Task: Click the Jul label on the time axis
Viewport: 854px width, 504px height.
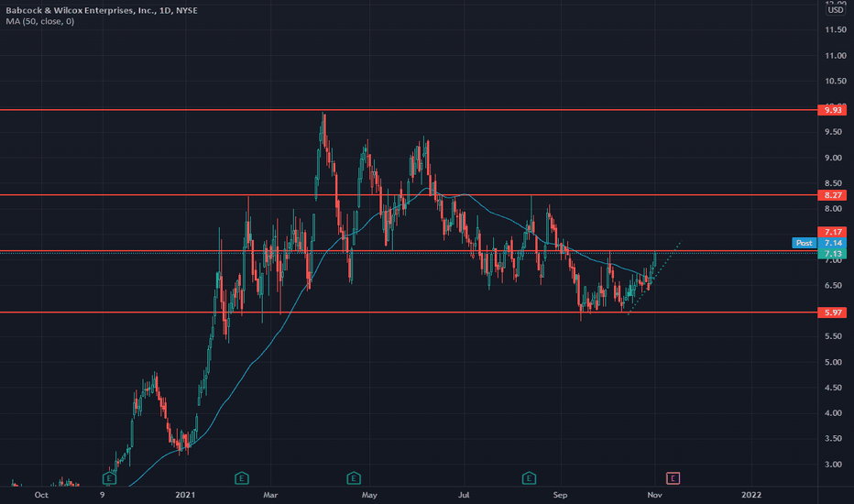Action: click(x=464, y=495)
